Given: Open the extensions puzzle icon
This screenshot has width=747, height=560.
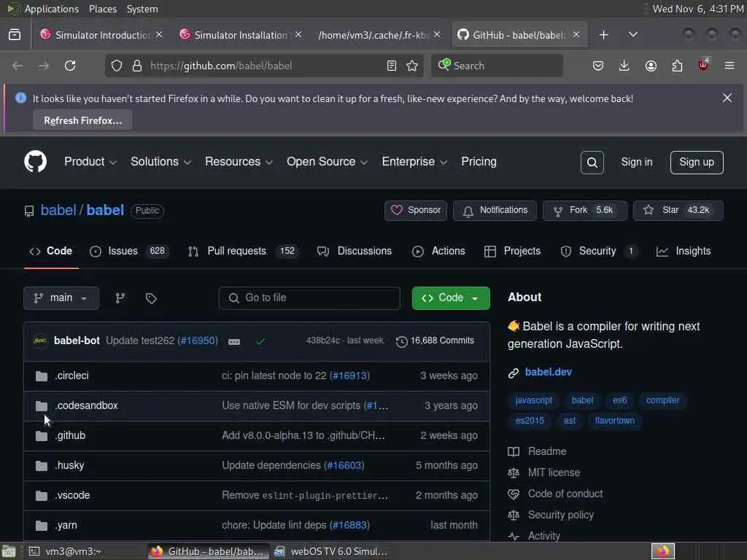Looking at the screenshot, I should 677,66.
